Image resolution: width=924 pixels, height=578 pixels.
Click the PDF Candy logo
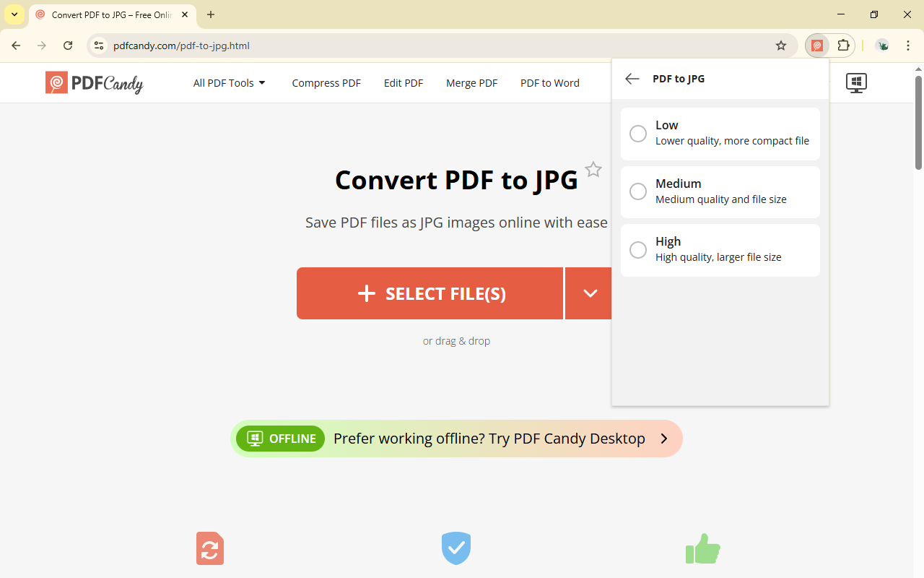(x=94, y=82)
